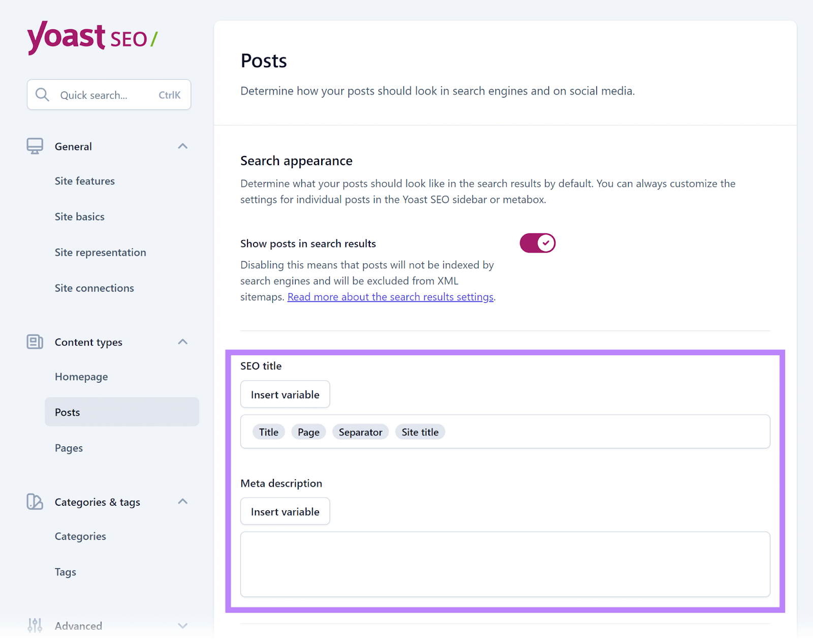Remove the Separator variable chip
Screen dimensions: 813x644
point(360,432)
